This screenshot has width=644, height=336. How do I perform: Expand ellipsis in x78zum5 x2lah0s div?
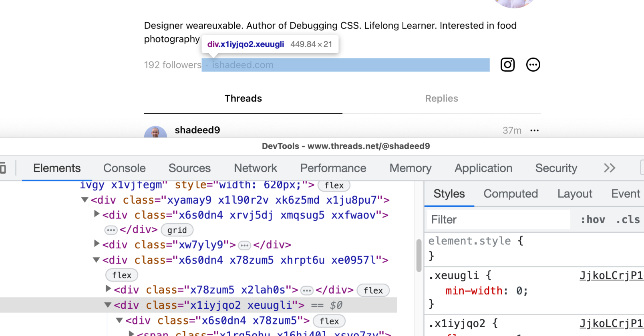point(307,290)
